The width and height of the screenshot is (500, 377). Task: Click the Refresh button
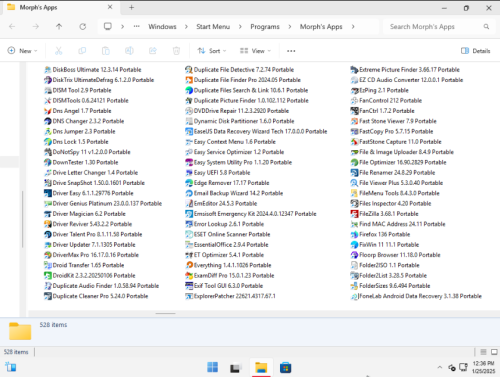[x=83, y=26]
